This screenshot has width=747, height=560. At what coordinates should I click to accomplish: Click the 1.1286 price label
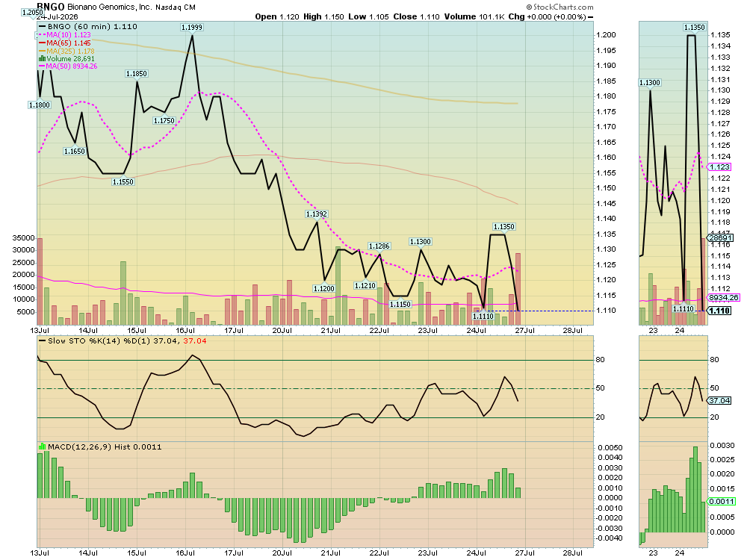(379, 246)
